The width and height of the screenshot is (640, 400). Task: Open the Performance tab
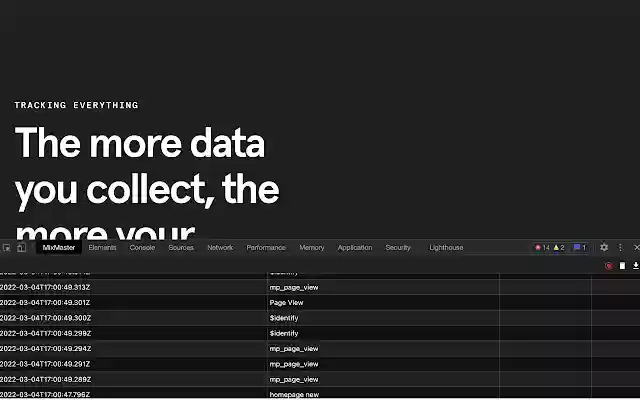click(266, 247)
